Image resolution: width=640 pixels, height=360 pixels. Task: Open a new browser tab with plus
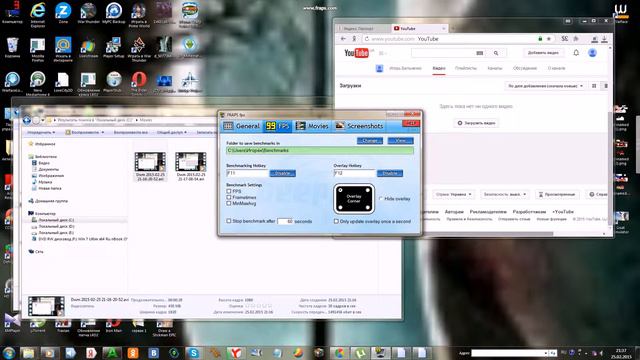(x=453, y=29)
